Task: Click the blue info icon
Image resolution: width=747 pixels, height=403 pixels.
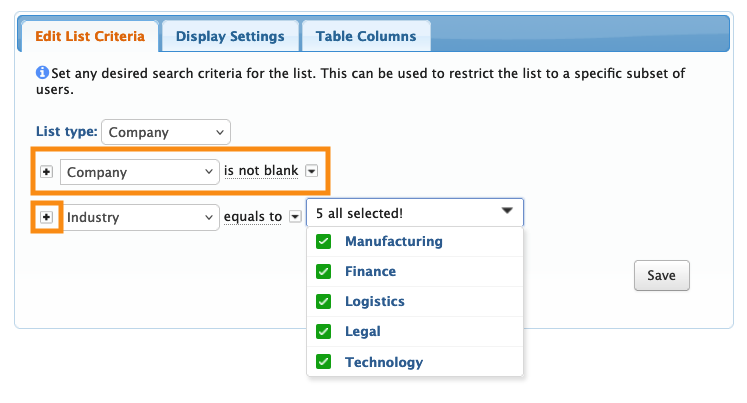Action: [x=42, y=73]
